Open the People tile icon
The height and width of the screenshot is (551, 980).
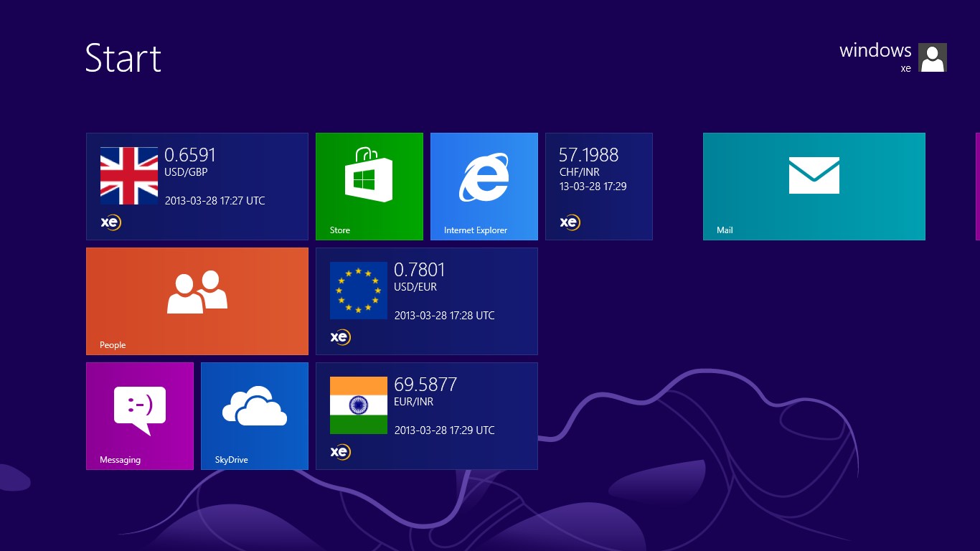[197, 292]
